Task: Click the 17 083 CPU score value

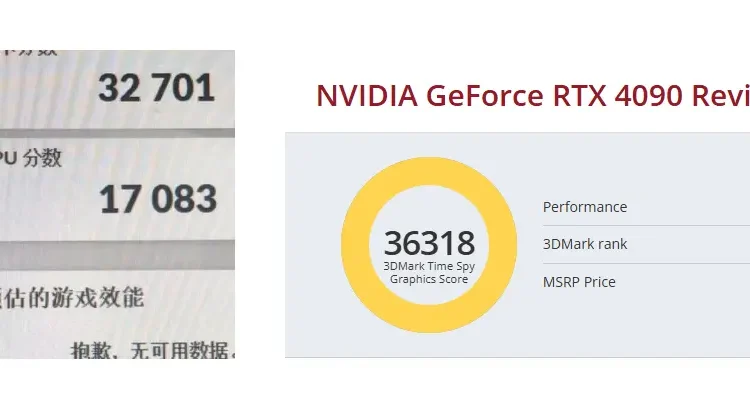Action: click(158, 199)
